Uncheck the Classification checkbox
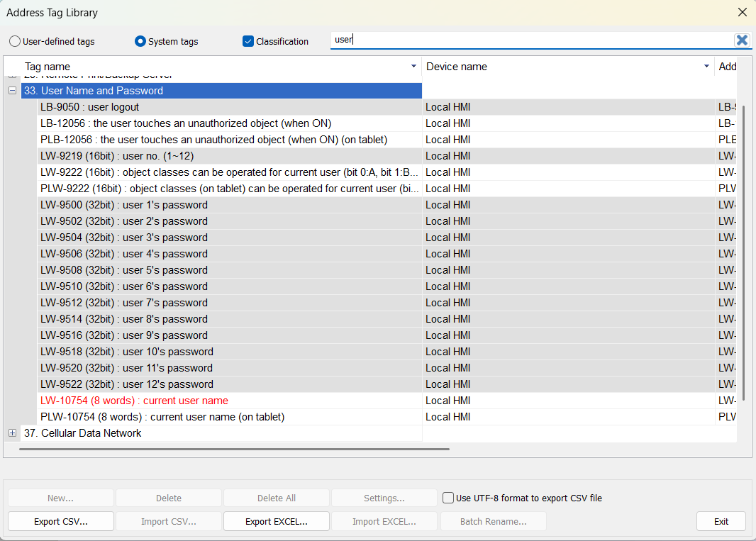Screen dimensions: 756x541 [x=248, y=42]
